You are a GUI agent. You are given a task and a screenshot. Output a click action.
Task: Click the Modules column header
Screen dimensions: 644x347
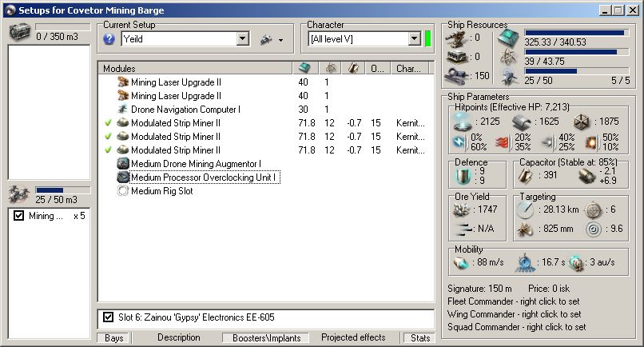(195, 68)
